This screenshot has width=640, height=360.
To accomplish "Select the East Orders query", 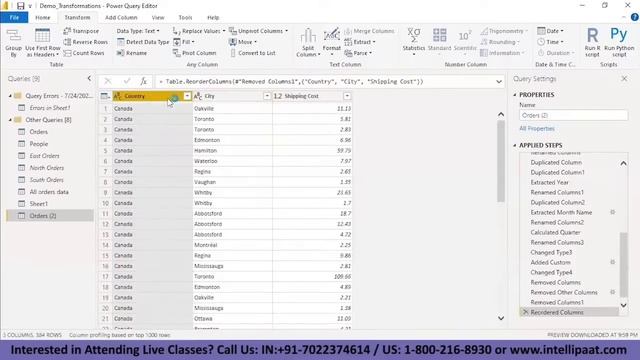I will (x=44, y=156).
